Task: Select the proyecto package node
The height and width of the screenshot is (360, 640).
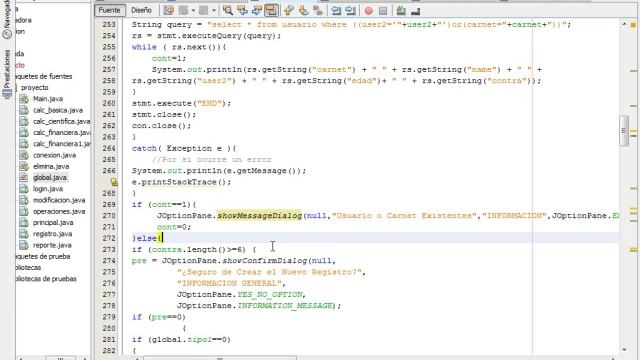Action: coord(35,87)
